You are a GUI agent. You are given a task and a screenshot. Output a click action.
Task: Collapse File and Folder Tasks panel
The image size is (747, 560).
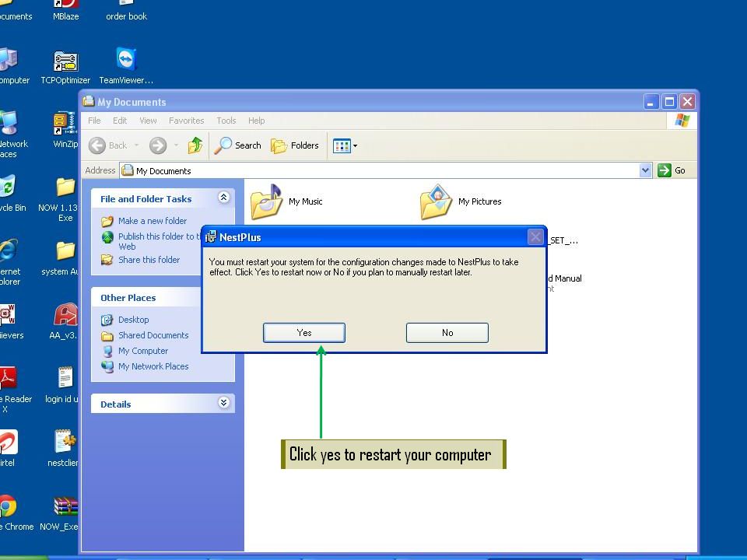pyautogui.click(x=224, y=198)
